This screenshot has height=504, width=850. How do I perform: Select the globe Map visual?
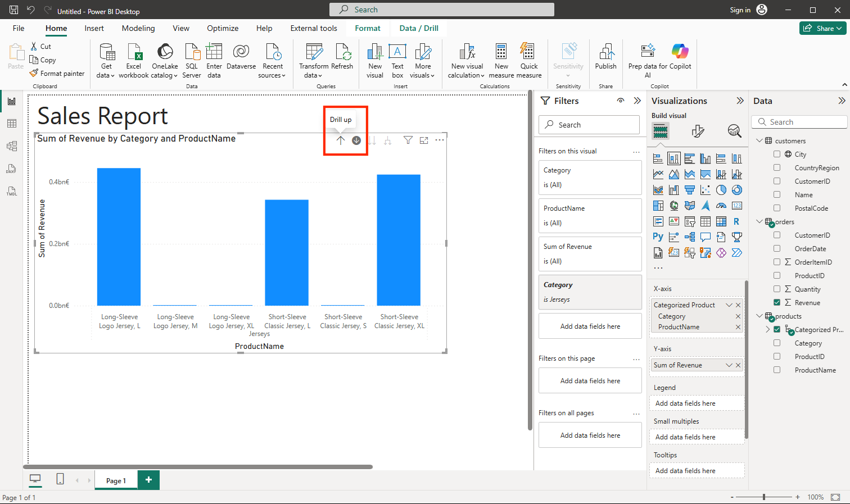[674, 206]
